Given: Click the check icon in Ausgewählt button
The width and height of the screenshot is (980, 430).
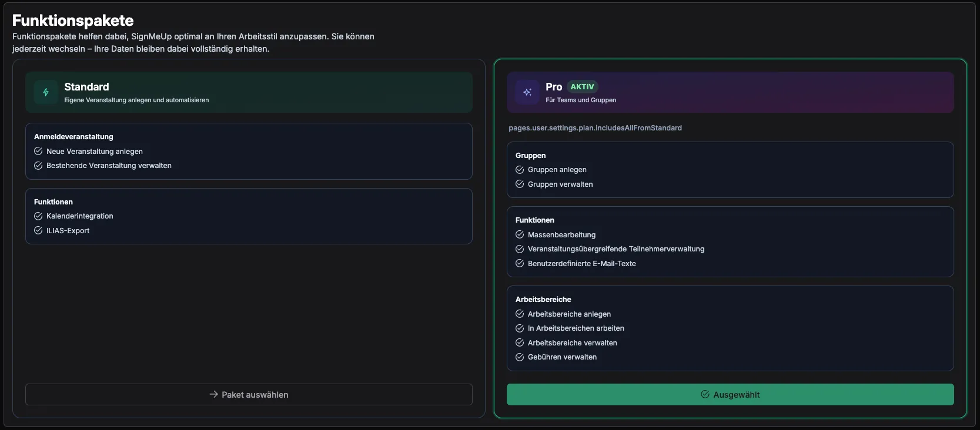Looking at the screenshot, I should (x=705, y=394).
